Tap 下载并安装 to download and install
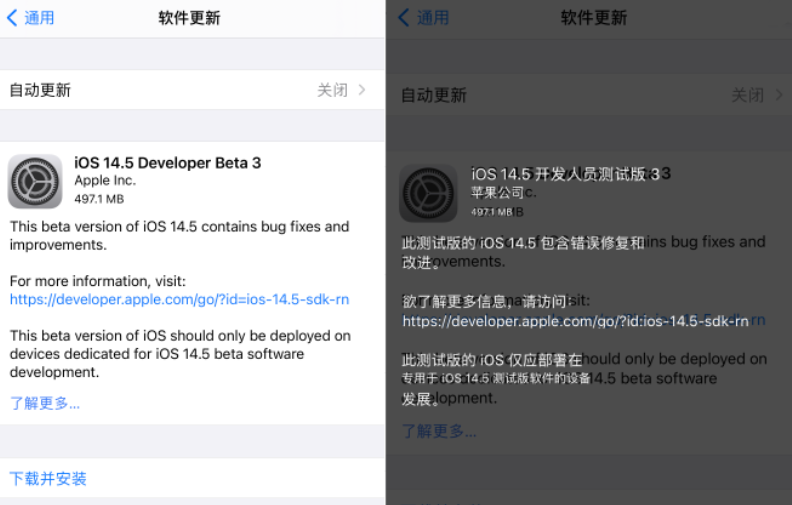The width and height of the screenshot is (792, 505). coord(48,478)
